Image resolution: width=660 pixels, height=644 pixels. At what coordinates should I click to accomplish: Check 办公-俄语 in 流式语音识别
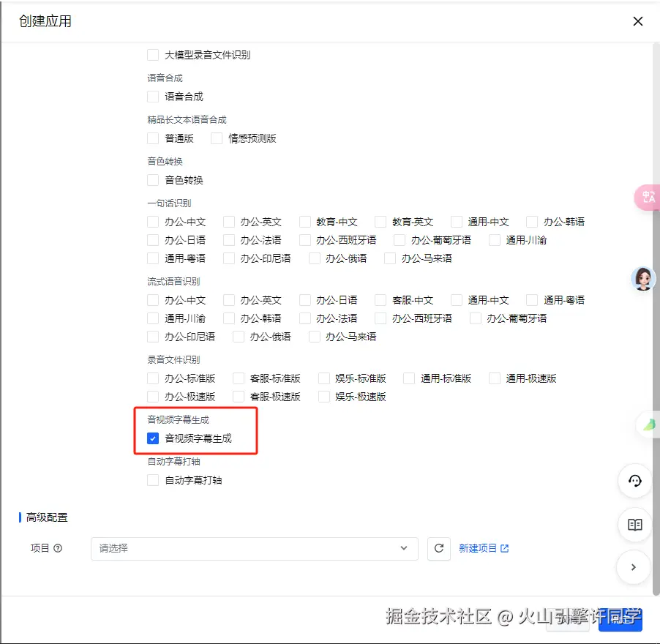(239, 337)
